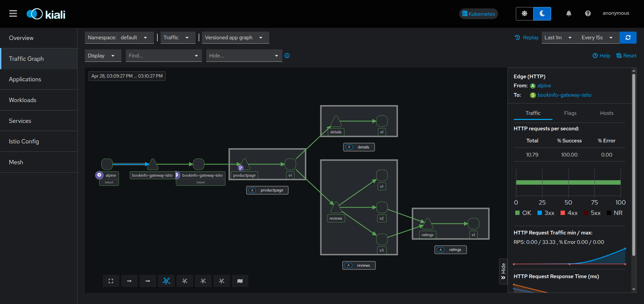Click the bookinfo-gateway-istio link in edge panel

coord(564,95)
